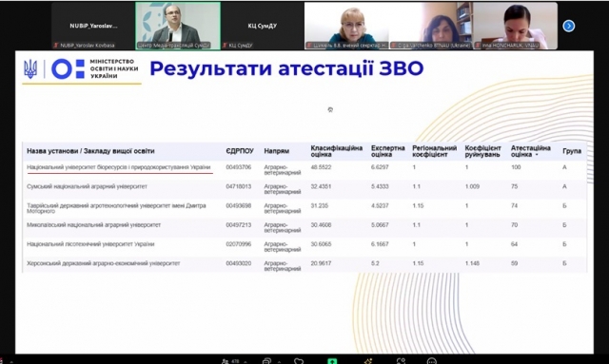Open the participants list showing 478

point(230,361)
